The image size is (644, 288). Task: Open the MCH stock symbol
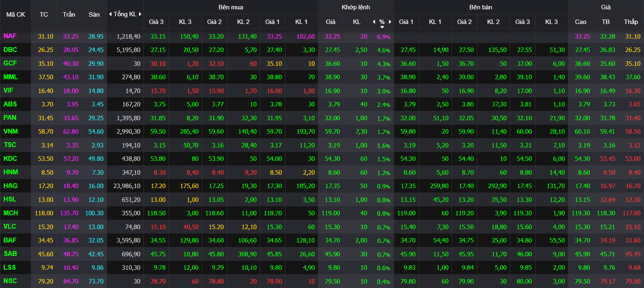[11, 213]
